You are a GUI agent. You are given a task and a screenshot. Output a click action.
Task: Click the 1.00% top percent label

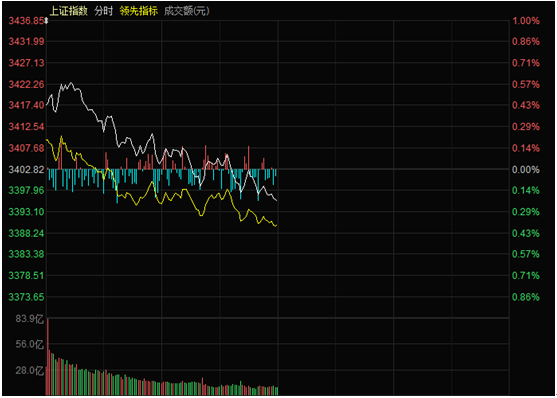tap(525, 21)
